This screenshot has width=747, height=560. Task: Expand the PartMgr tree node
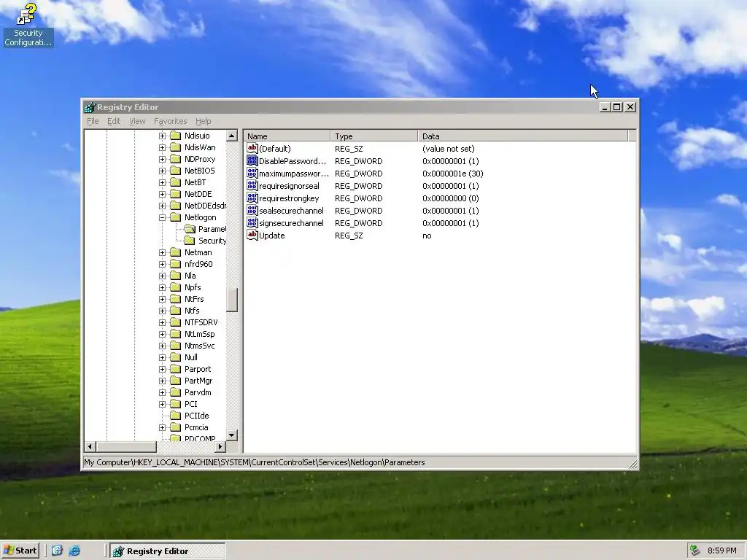[162, 381]
